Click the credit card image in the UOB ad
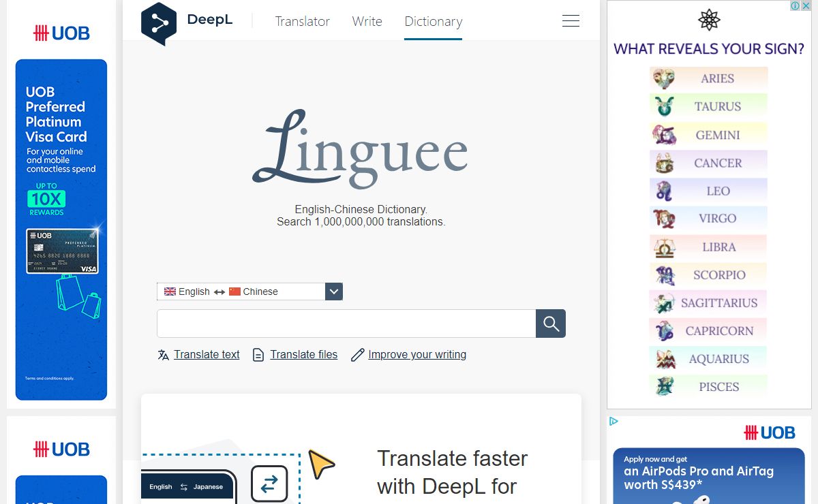Screen dimensions: 818x504 [x=62, y=251]
